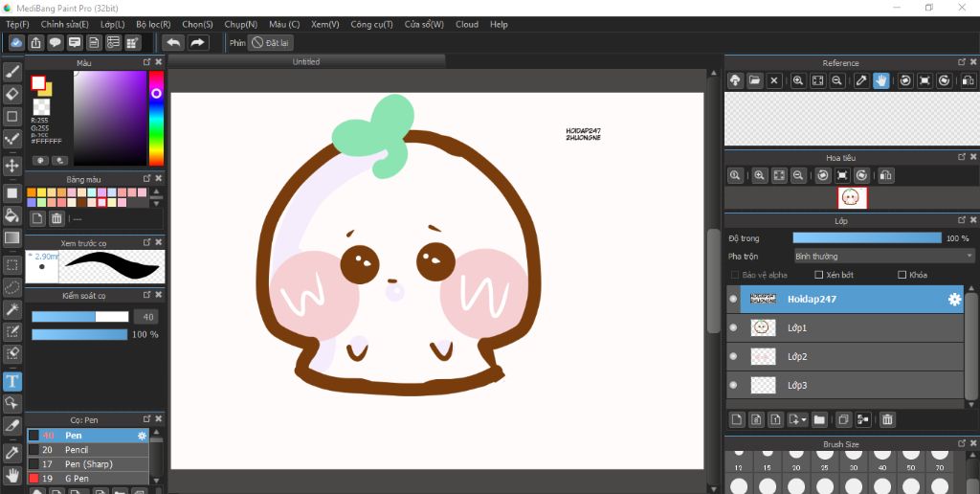The width and height of the screenshot is (980, 494).
Task: Select the Move tool
Action: (12, 166)
